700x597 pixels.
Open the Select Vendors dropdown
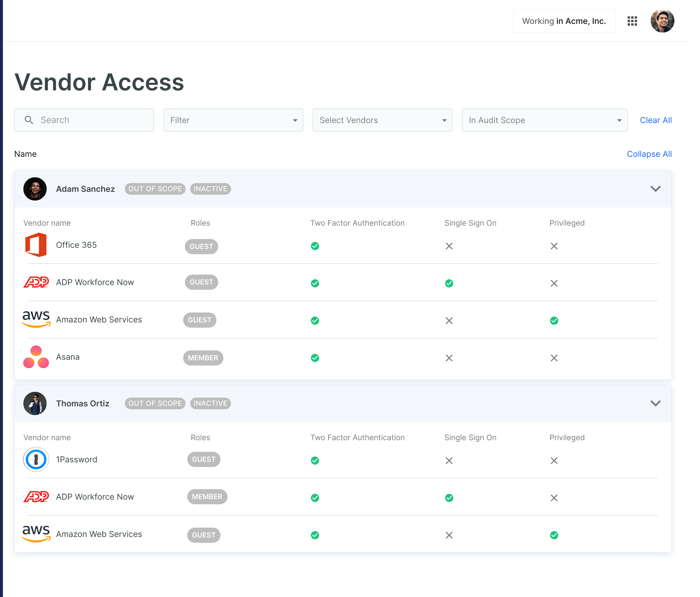(382, 120)
